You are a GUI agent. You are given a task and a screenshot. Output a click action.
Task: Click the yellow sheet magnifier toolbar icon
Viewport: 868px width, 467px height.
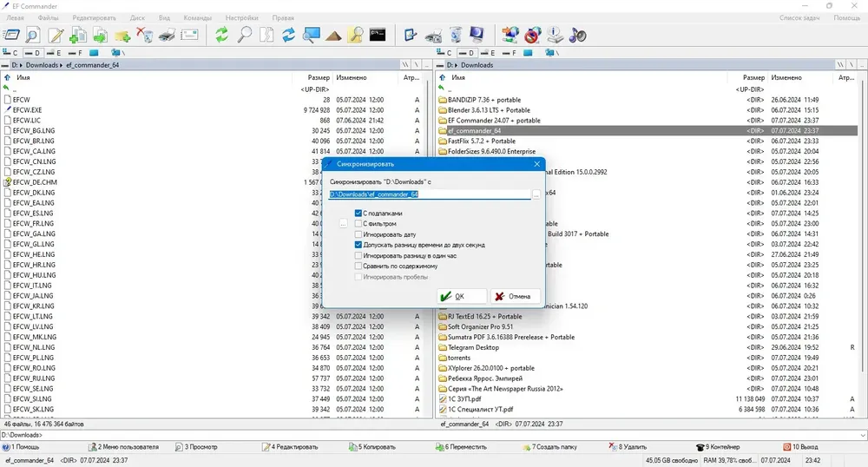(x=355, y=36)
